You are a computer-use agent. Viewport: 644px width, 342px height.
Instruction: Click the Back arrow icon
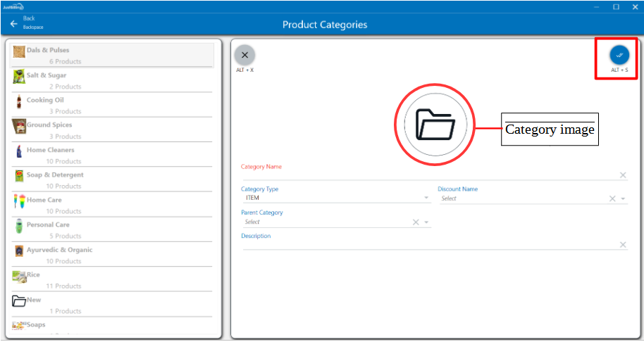[x=13, y=24]
